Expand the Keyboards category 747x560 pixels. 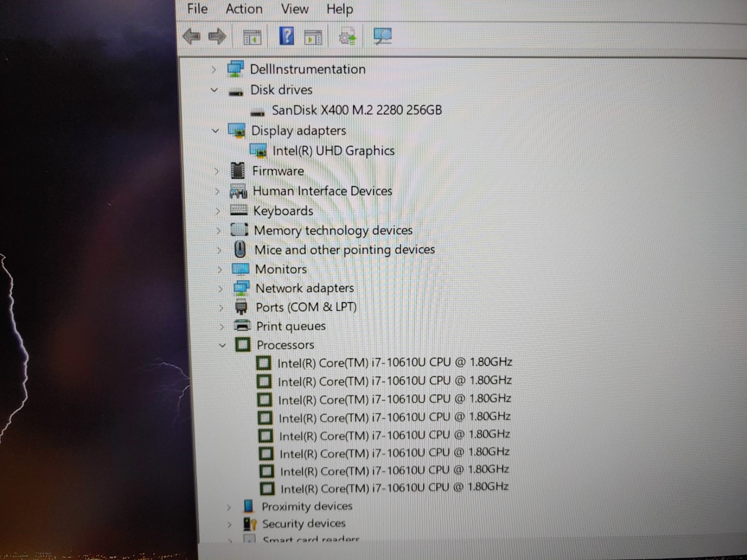218,211
